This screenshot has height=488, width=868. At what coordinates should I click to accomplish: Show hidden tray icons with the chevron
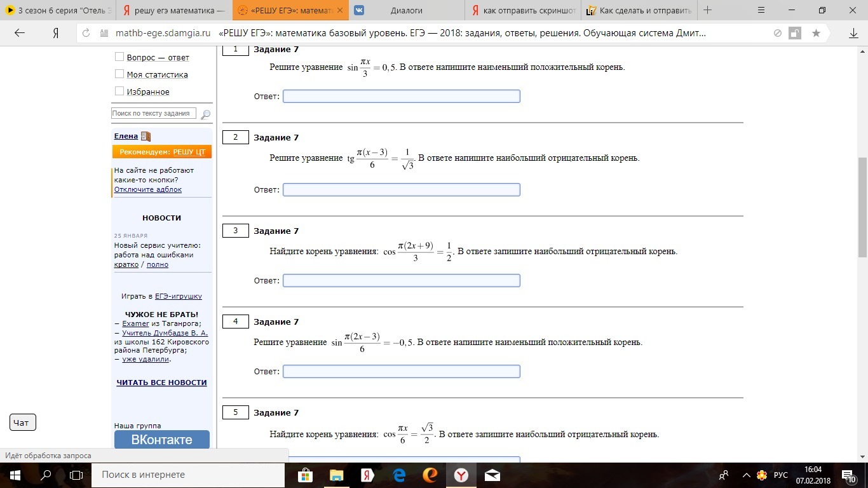point(745,475)
